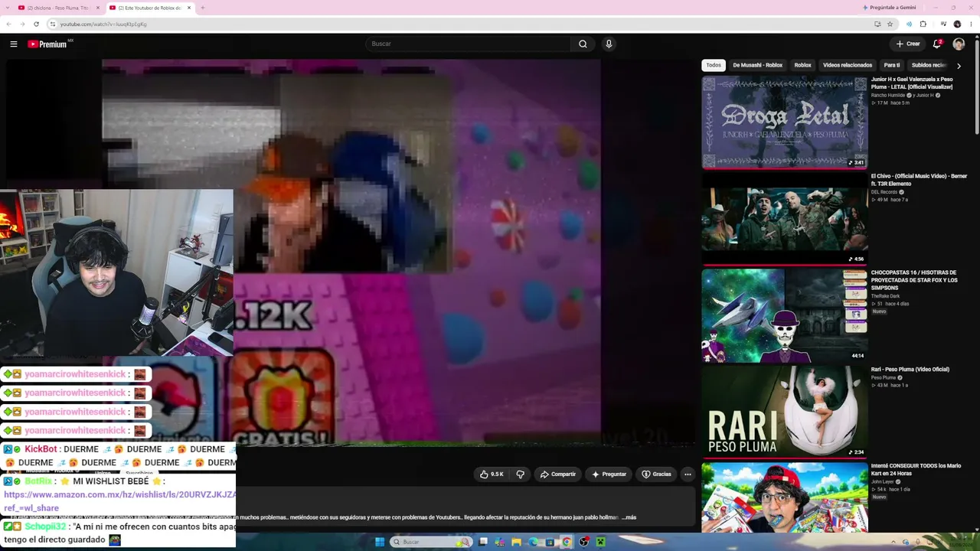980x551 pixels.
Task: Open 'El Chivo - (Official Music Video)' title
Action: pos(919,180)
